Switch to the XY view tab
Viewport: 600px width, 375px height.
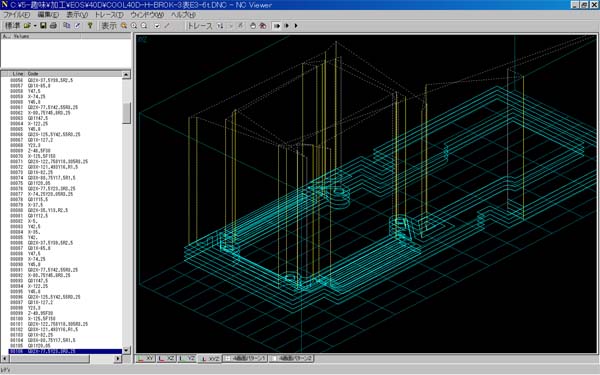(x=146, y=359)
